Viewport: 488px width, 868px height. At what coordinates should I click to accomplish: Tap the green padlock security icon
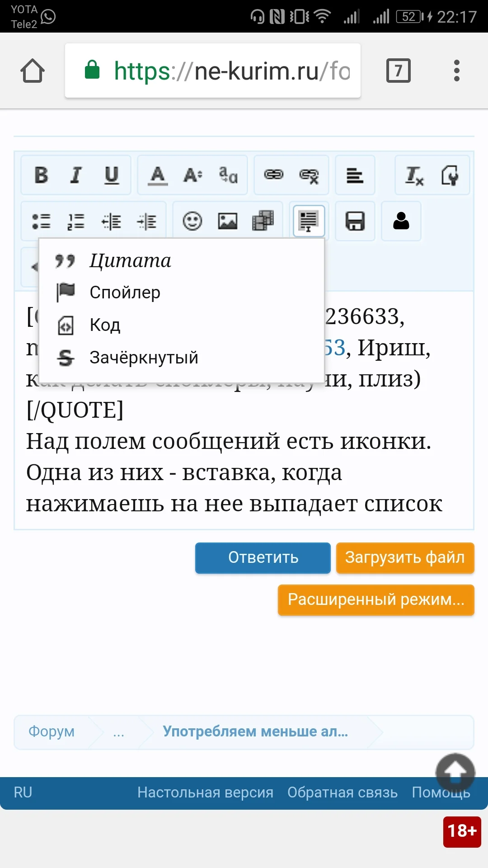point(92,70)
